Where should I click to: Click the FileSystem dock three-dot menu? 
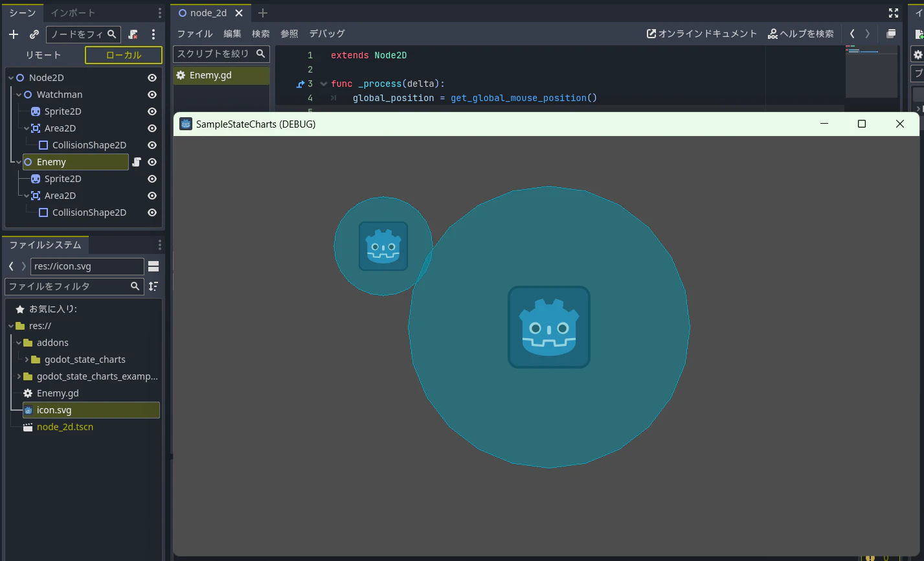point(160,245)
